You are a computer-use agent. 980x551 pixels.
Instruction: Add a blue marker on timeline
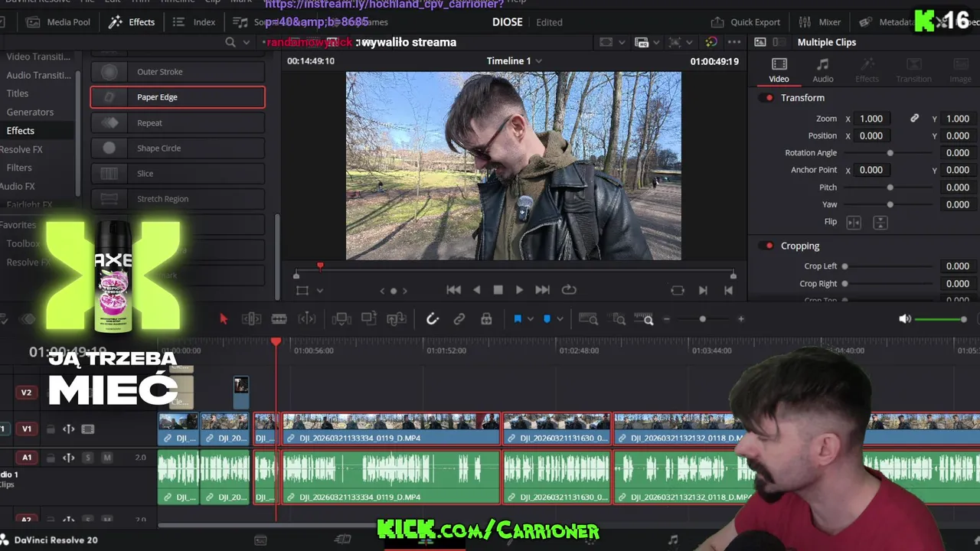click(547, 319)
